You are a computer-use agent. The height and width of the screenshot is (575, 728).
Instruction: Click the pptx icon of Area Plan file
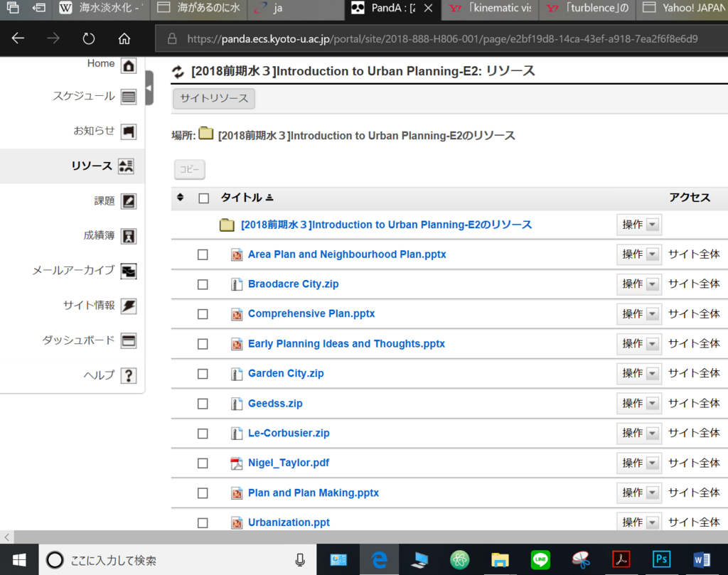pyautogui.click(x=237, y=254)
